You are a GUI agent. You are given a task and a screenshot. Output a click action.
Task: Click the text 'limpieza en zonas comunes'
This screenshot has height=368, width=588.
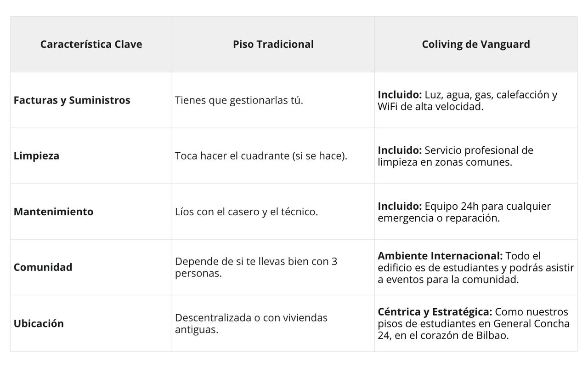(445, 162)
